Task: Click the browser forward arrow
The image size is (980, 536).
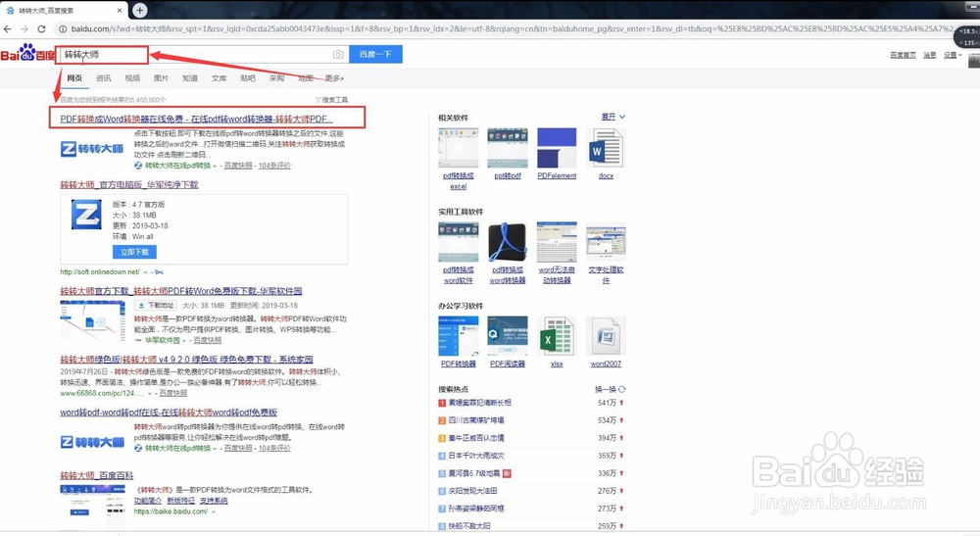Action: [24, 28]
